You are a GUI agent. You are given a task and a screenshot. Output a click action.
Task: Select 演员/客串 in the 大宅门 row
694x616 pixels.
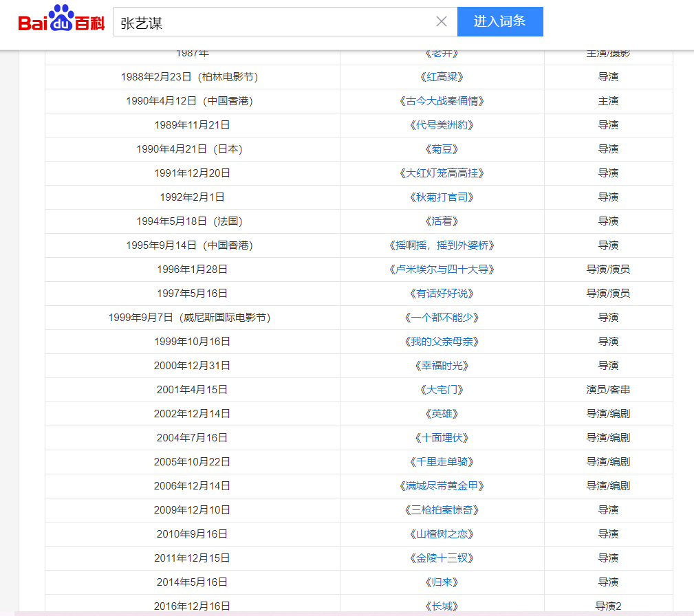pyautogui.click(x=608, y=389)
